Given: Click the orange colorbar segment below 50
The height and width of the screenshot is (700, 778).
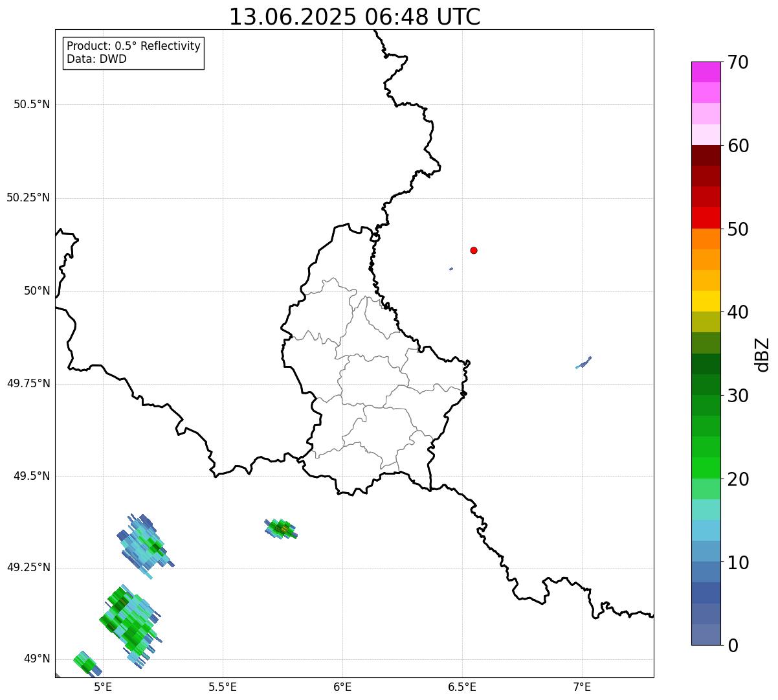Looking at the screenshot, I should [x=706, y=238].
